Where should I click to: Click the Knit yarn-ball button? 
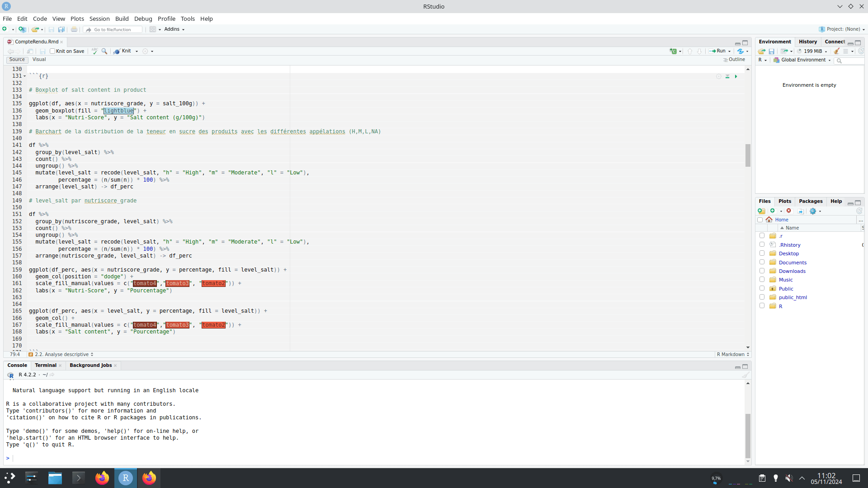[123, 52]
